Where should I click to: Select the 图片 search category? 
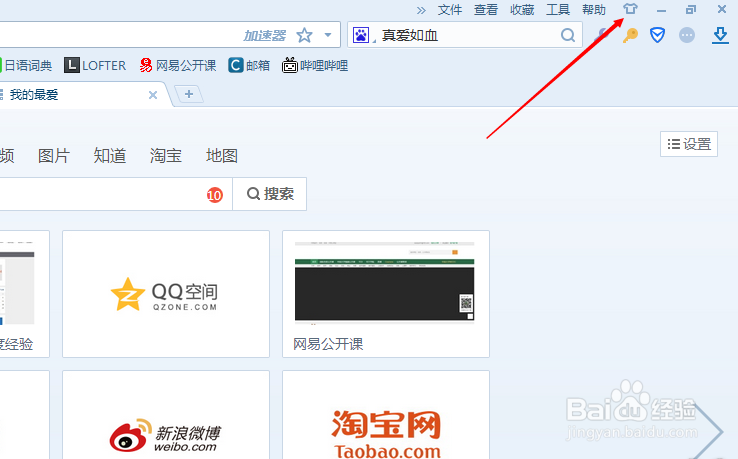pyautogui.click(x=54, y=156)
